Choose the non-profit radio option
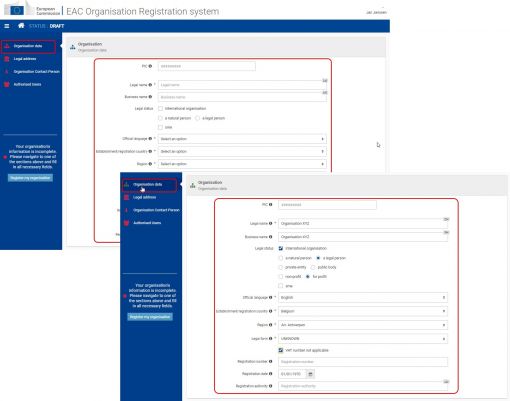510x401 pixels. (281, 277)
